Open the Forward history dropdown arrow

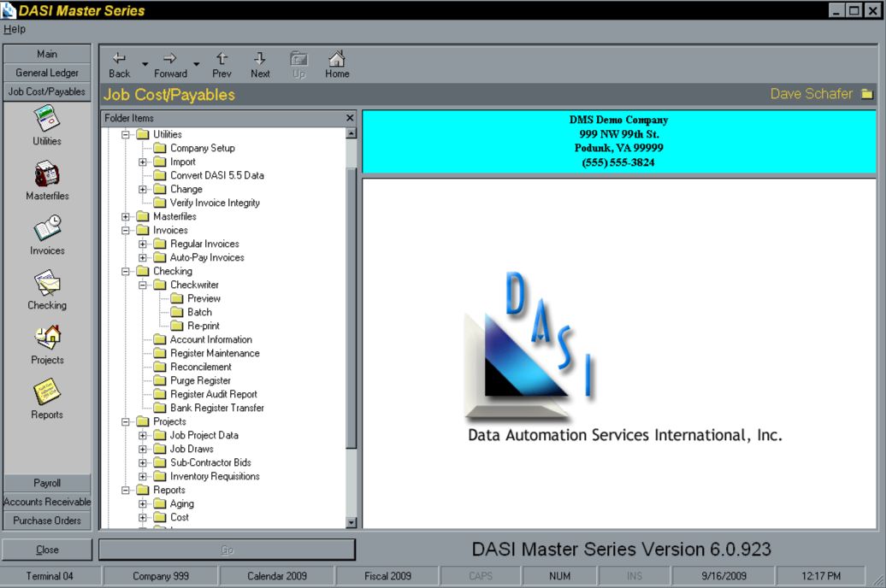[197, 64]
